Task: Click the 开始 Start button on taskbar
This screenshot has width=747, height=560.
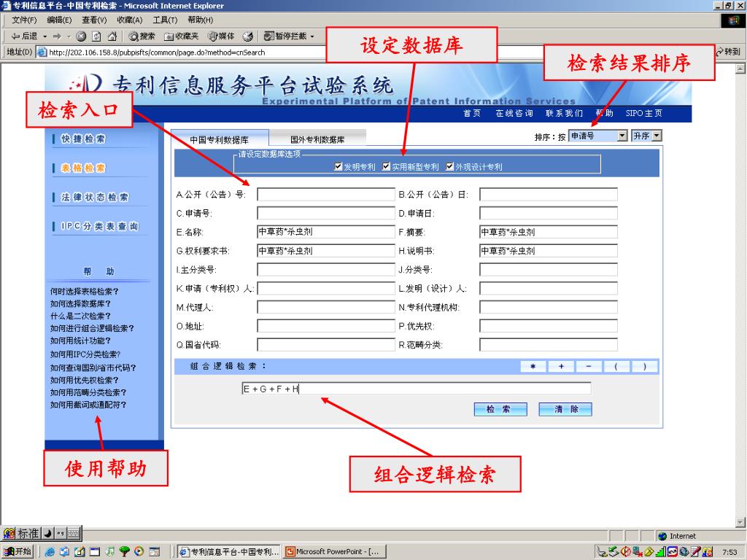Action: pos(18,551)
